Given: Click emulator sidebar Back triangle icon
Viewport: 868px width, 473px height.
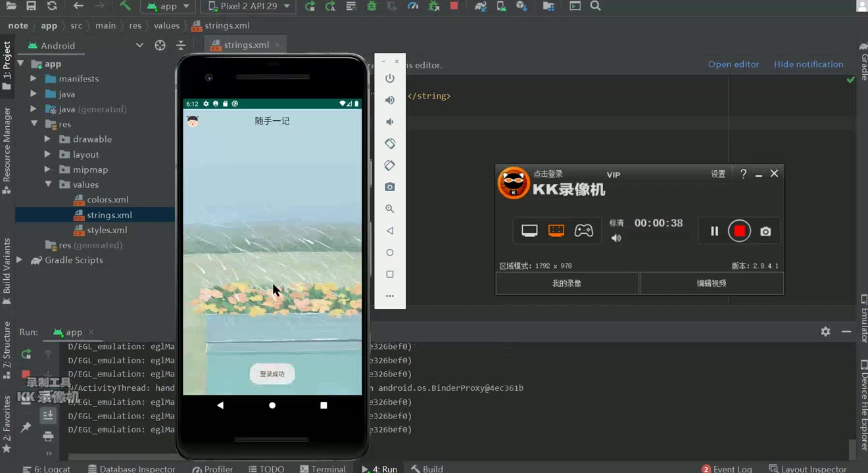Looking at the screenshot, I should (390, 231).
